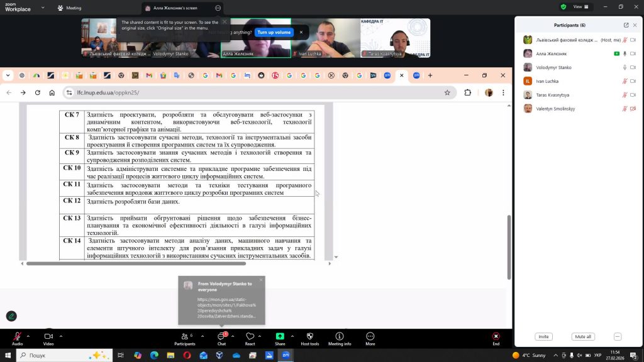Click the annotate pencil icon

pos(11,316)
